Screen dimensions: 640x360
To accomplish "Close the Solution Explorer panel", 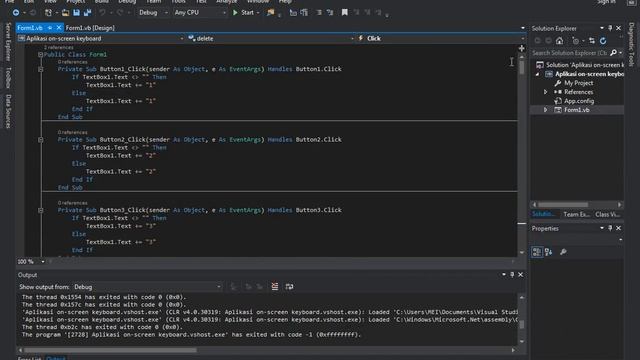I will 618,28.
